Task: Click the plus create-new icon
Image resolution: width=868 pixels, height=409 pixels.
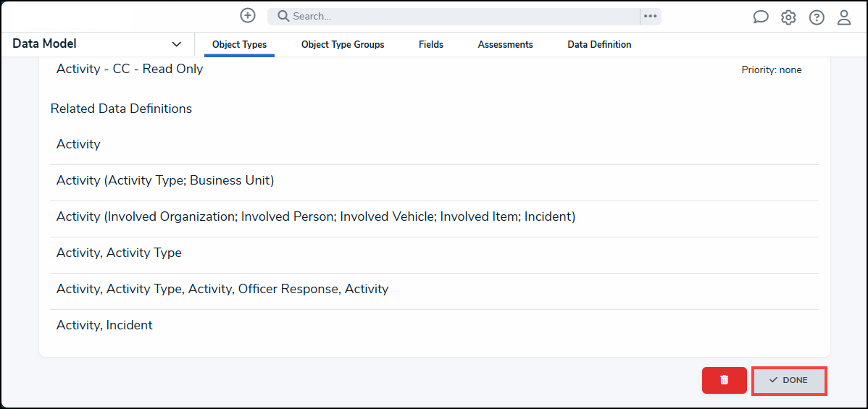Action: click(x=248, y=16)
